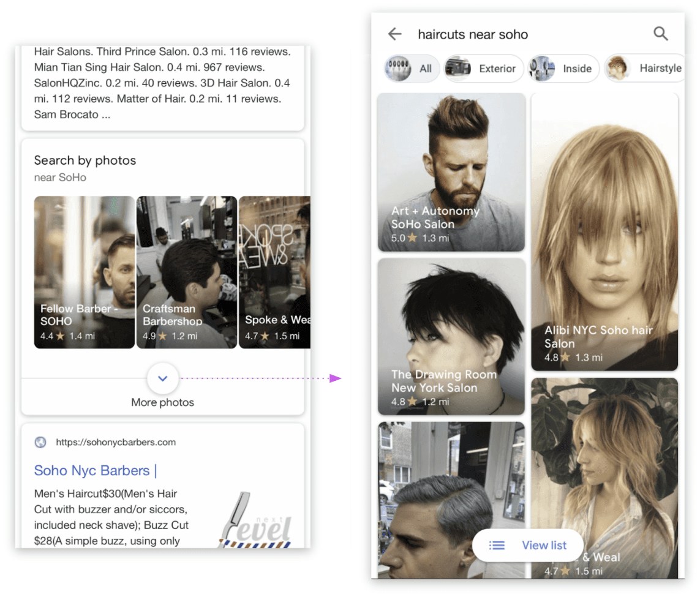Open Alibi NYC Soho hair Salon photo

[604, 232]
